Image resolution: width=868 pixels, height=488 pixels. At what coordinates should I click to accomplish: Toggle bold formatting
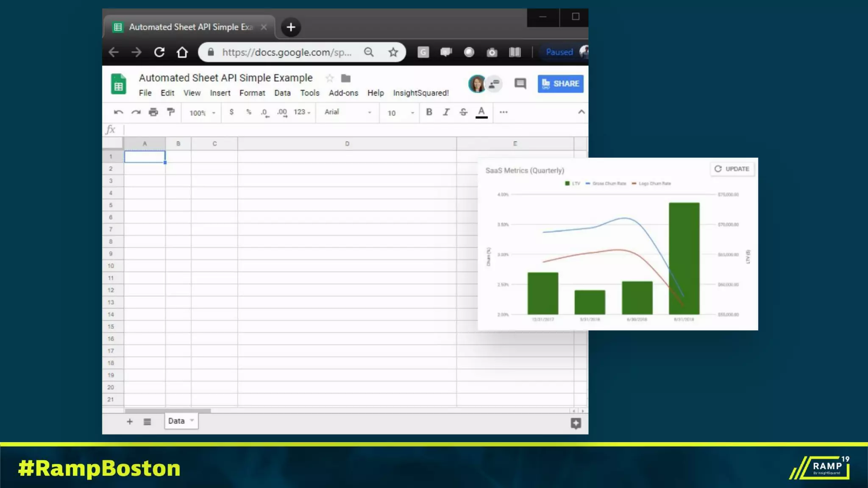pyautogui.click(x=429, y=112)
